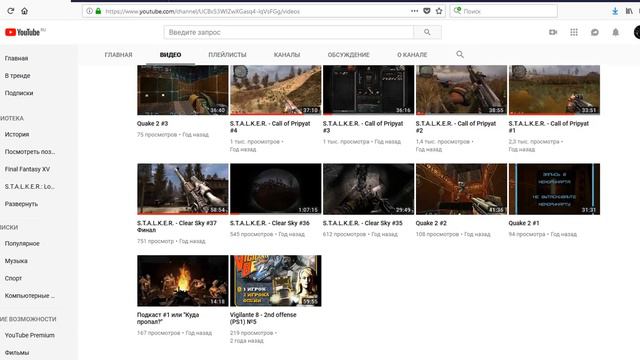The width and height of the screenshot is (640, 360).
Task: Open the Clear Sky #37 Финал thumbnail
Action: click(x=183, y=189)
